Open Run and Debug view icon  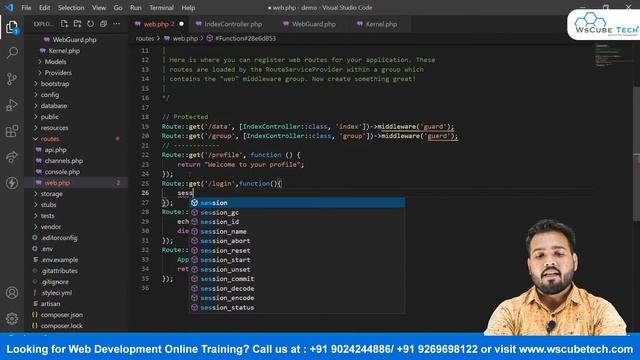pyautogui.click(x=12, y=105)
